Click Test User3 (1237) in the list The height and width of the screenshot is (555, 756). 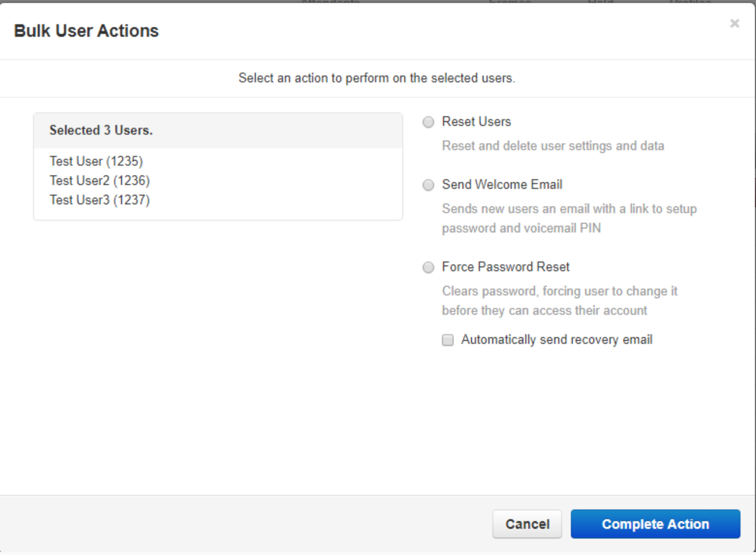(x=99, y=200)
